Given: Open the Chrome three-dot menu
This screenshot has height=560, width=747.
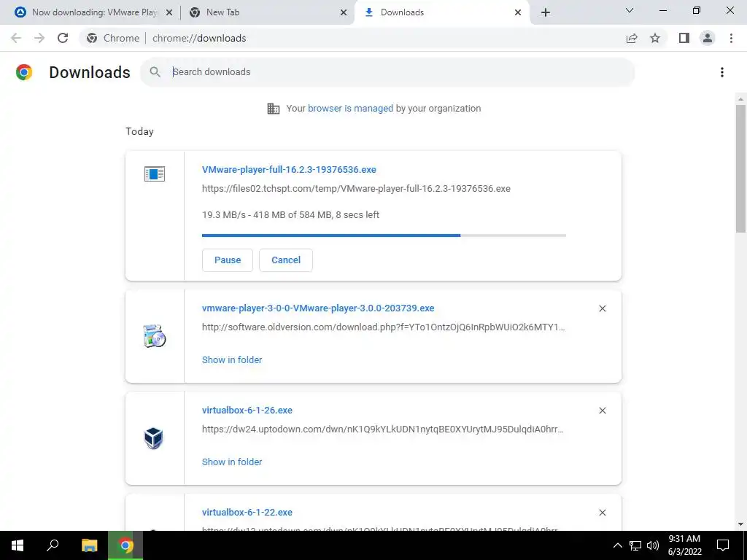Looking at the screenshot, I should (x=731, y=38).
